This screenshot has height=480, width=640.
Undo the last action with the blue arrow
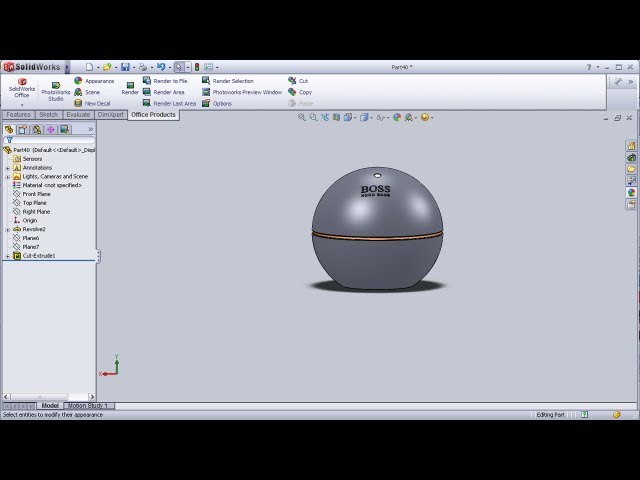click(x=161, y=67)
